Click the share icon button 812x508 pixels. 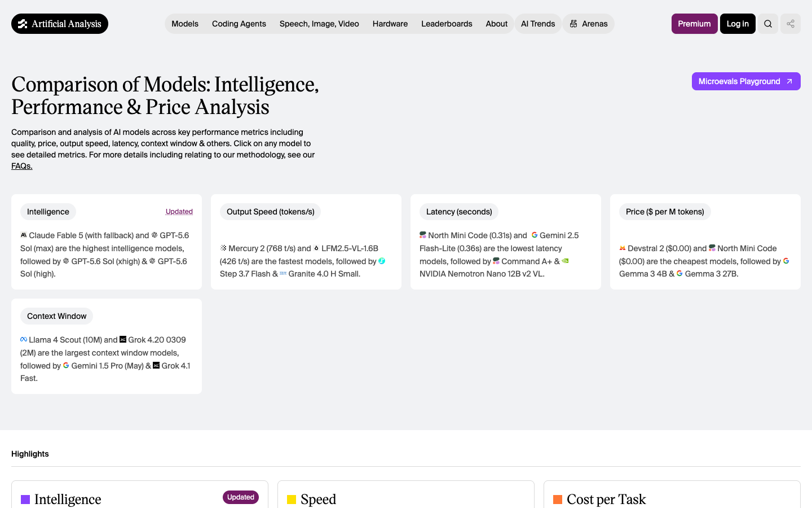791,24
